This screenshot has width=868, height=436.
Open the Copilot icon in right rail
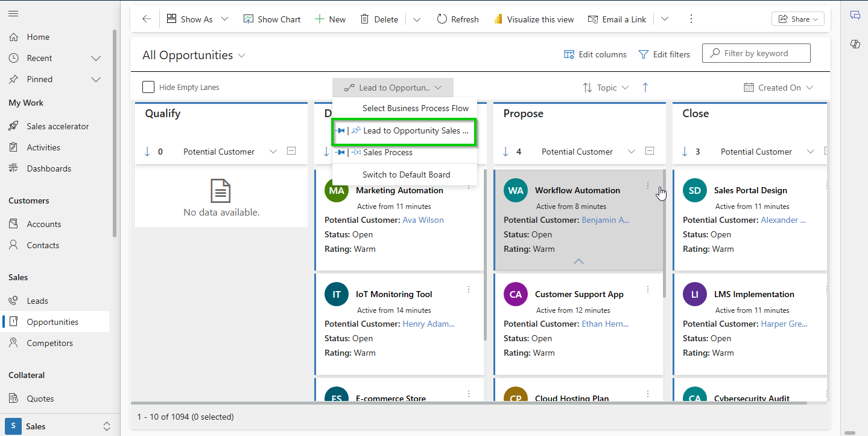click(x=855, y=44)
